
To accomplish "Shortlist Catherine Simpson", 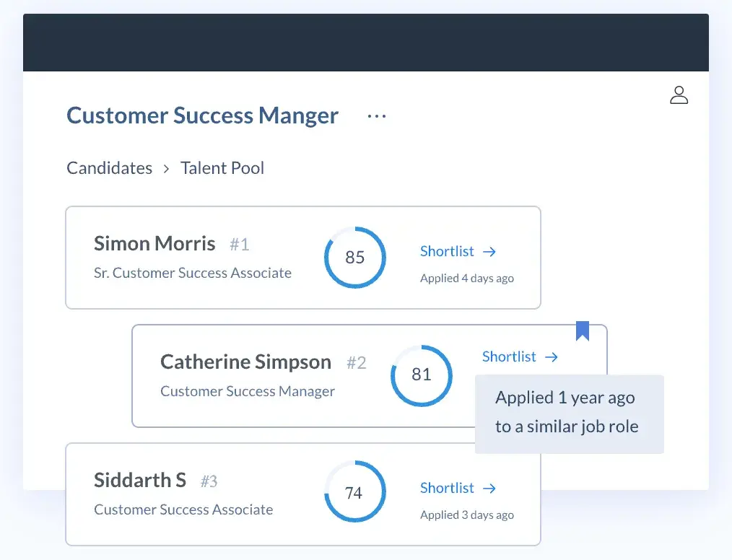I will [509, 356].
